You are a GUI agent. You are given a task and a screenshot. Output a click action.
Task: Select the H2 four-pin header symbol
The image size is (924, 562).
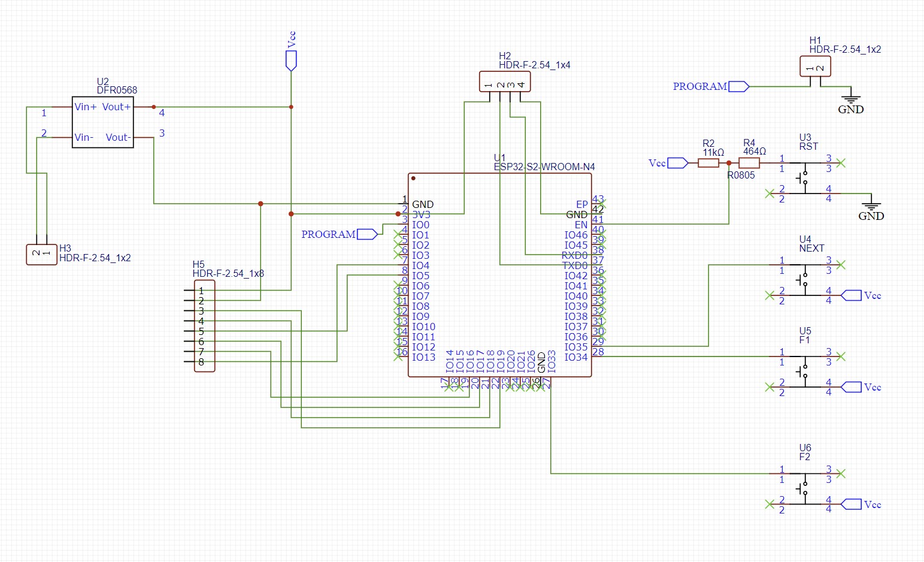point(505,81)
